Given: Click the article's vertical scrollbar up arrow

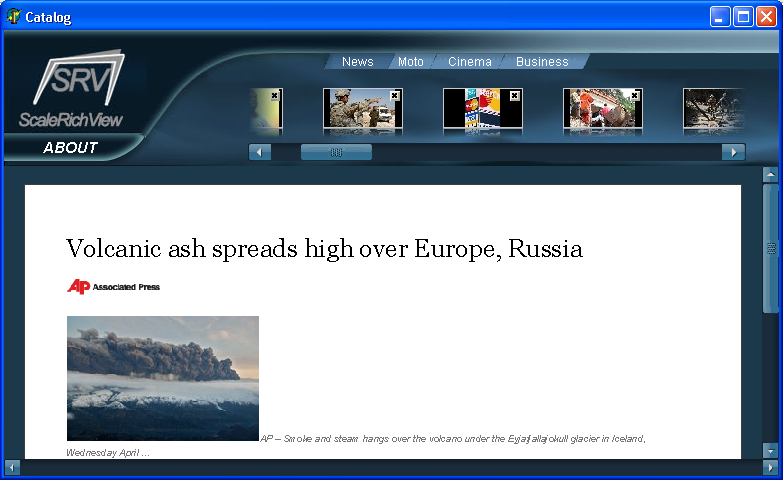Looking at the screenshot, I should (x=770, y=175).
